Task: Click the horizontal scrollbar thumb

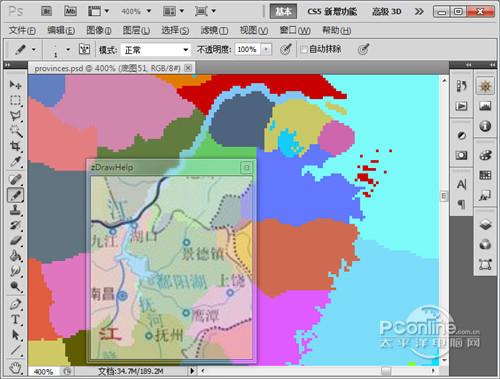Action: click(x=386, y=371)
